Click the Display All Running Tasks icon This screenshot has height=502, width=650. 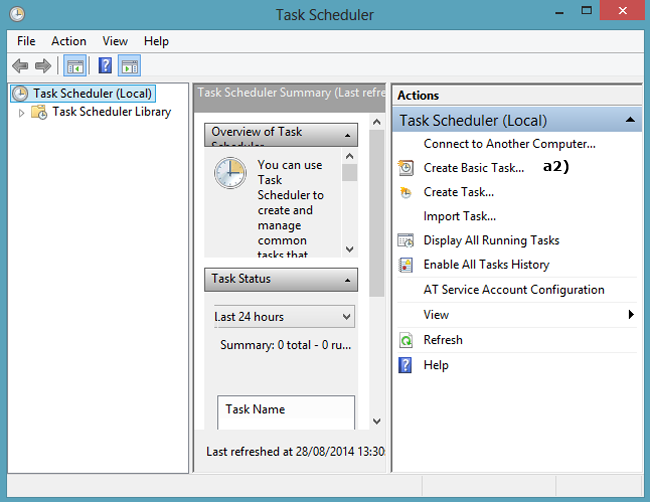(406, 241)
